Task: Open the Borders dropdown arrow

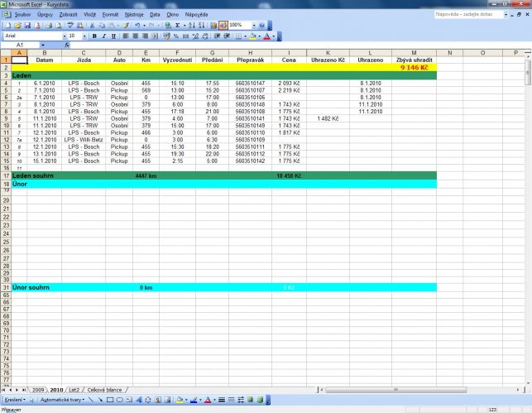Action: tap(245, 36)
